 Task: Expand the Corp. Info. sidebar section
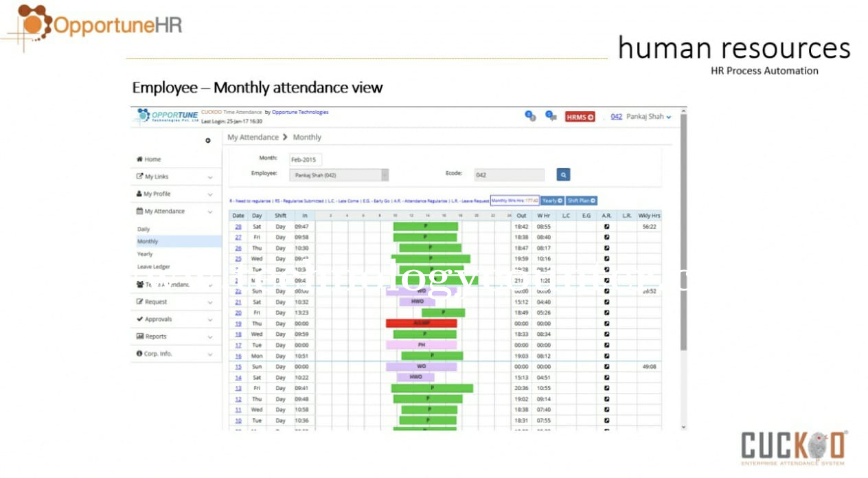point(176,354)
